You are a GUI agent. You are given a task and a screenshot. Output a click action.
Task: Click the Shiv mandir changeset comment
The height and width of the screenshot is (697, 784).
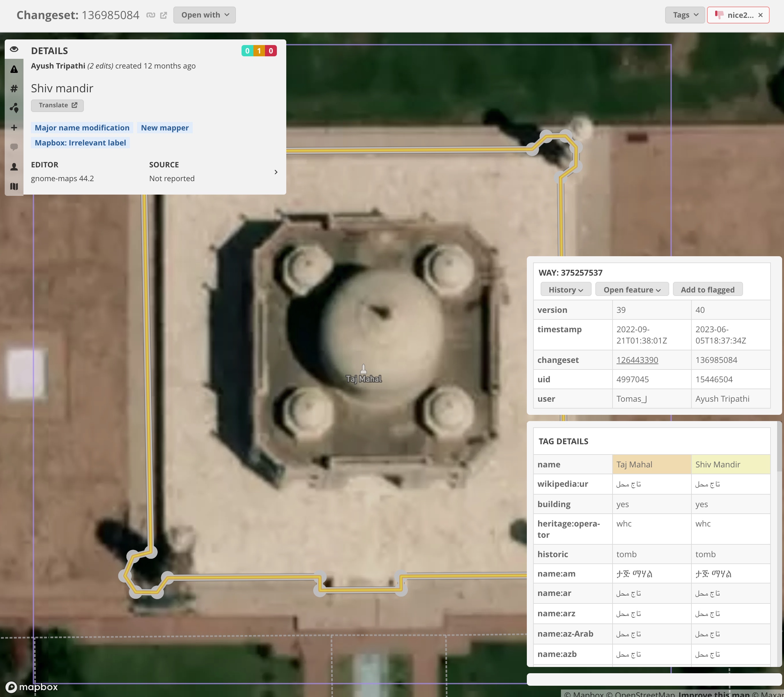62,88
